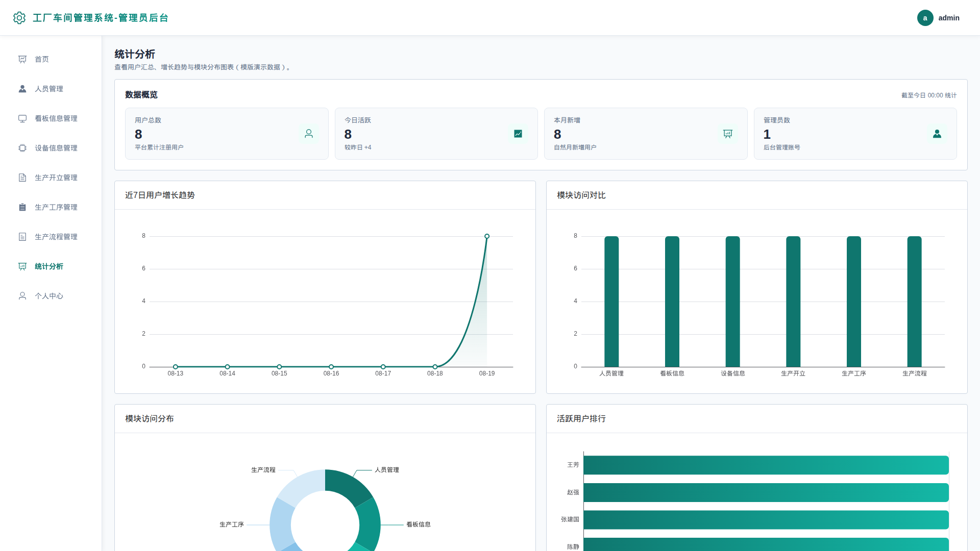Viewport: 980px width, 551px height.
Task: Select the 看板信息 slice of the donut chart
Action: [x=370, y=525]
